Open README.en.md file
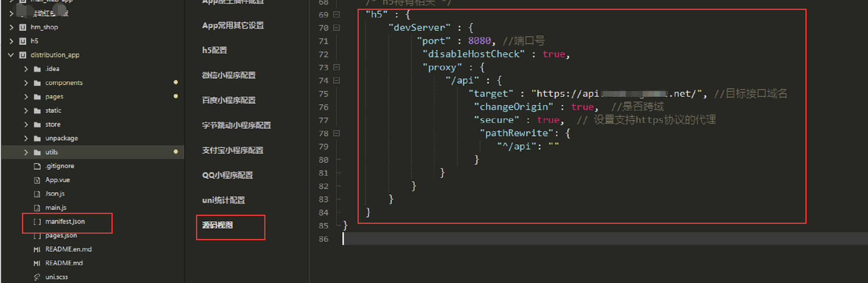868x283 pixels. tap(69, 249)
